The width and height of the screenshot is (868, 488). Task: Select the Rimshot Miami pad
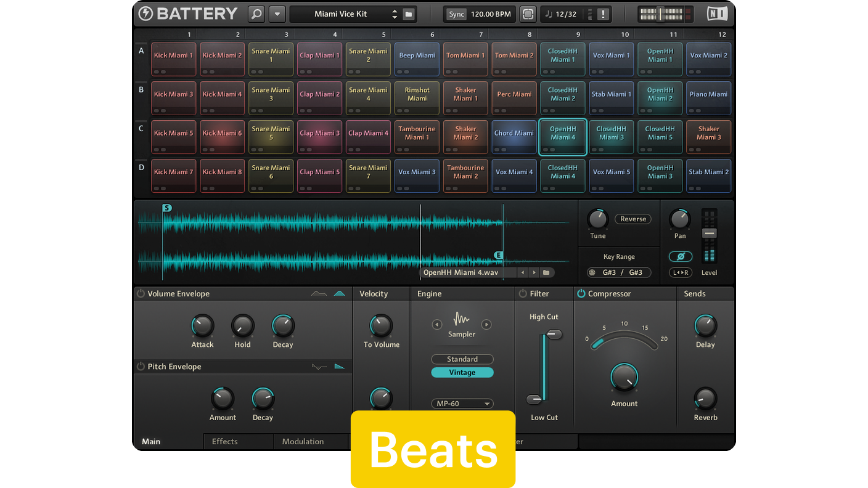[x=417, y=98]
